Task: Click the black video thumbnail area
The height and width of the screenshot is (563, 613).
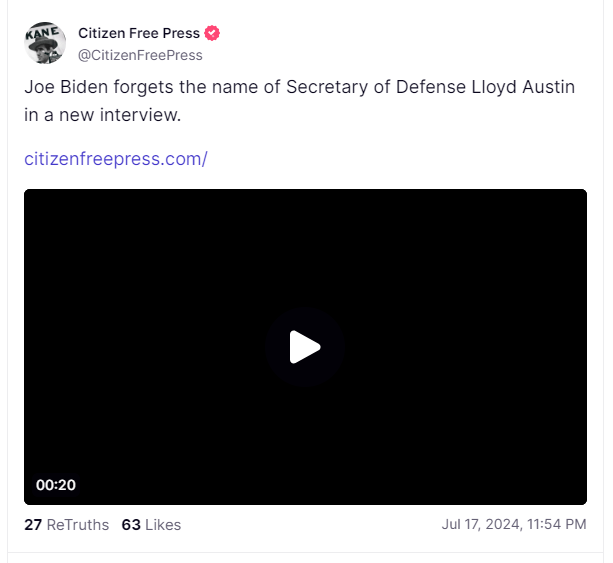Action: [305, 347]
